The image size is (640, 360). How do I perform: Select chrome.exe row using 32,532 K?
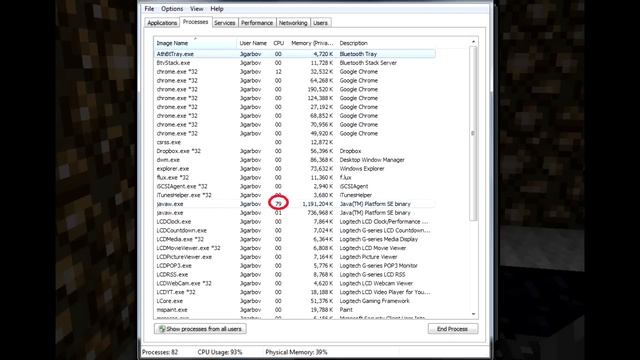point(294,71)
